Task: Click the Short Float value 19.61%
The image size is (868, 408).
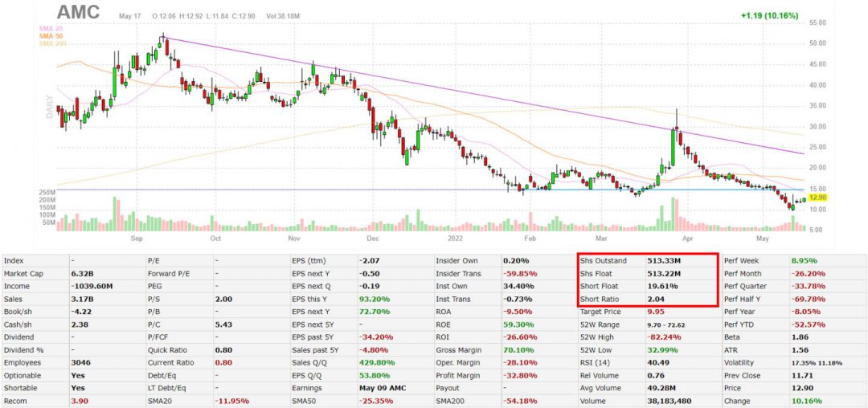Action: [x=661, y=287]
